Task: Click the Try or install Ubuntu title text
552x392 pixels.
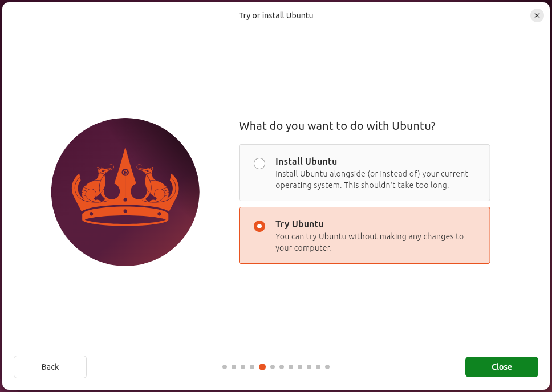Action: pyautogui.click(x=276, y=15)
